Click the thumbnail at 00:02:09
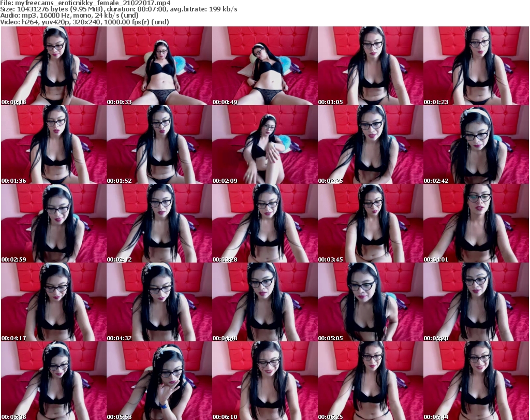The height and width of the screenshot is (420, 530). coord(264,144)
